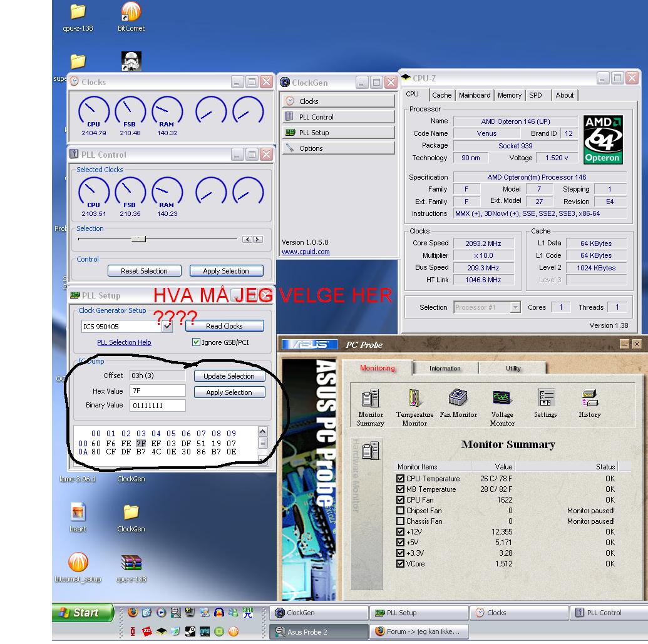This screenshot has width=648, height=644.
Task: Switch to the SPD tab in CPU-Z
Action: point(535,95)
